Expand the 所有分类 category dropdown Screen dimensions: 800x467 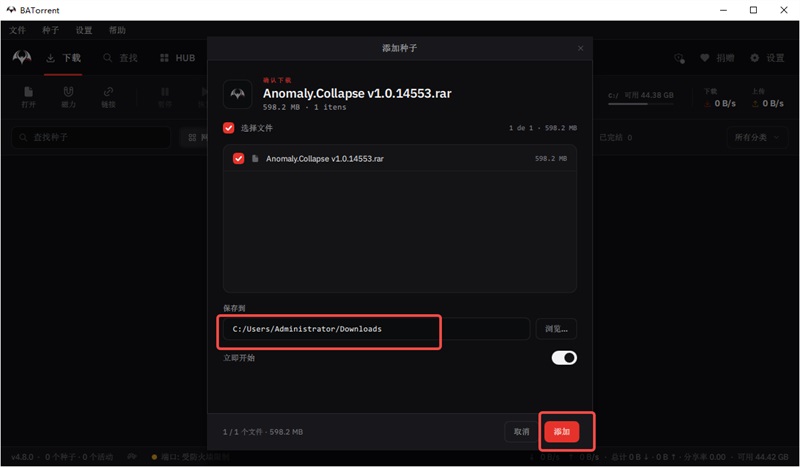(757, 137)
